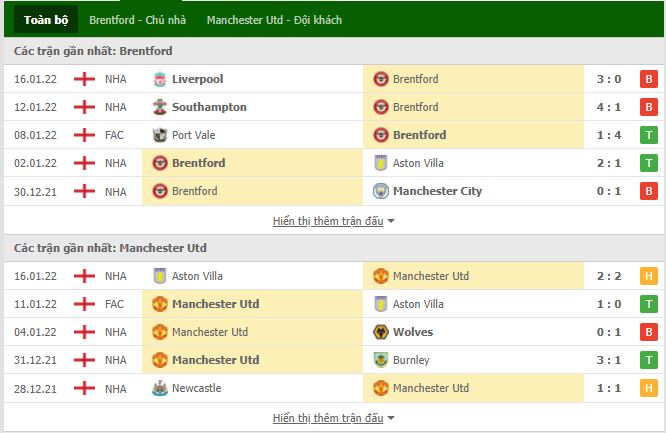Click the Aston Villa team name on 11.01.22 row
This screenshot has width=666, height=433.
(x=418, y=304)
